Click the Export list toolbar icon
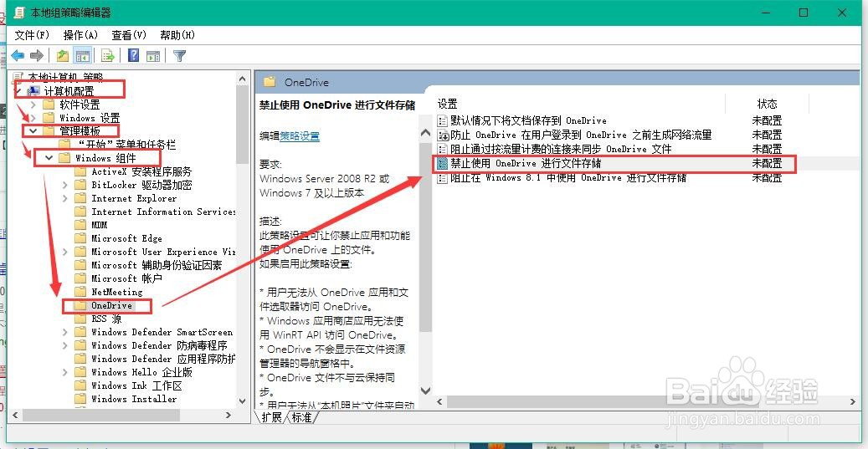This screenshot has height=449, width=868. (x=107, y=55)
